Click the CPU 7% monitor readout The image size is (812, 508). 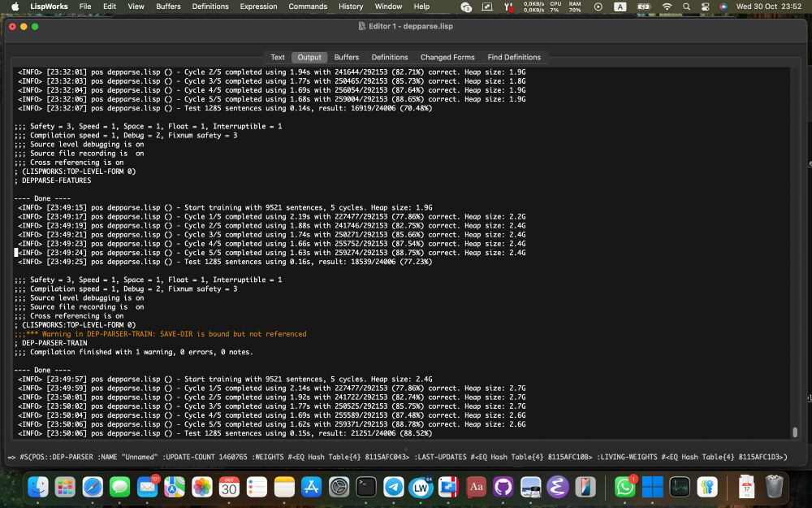(555, 7)
